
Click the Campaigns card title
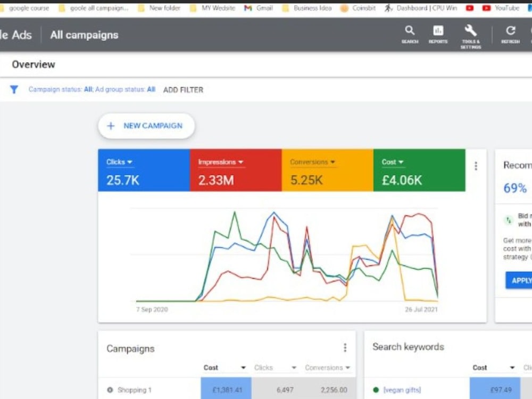pos(130,349)
